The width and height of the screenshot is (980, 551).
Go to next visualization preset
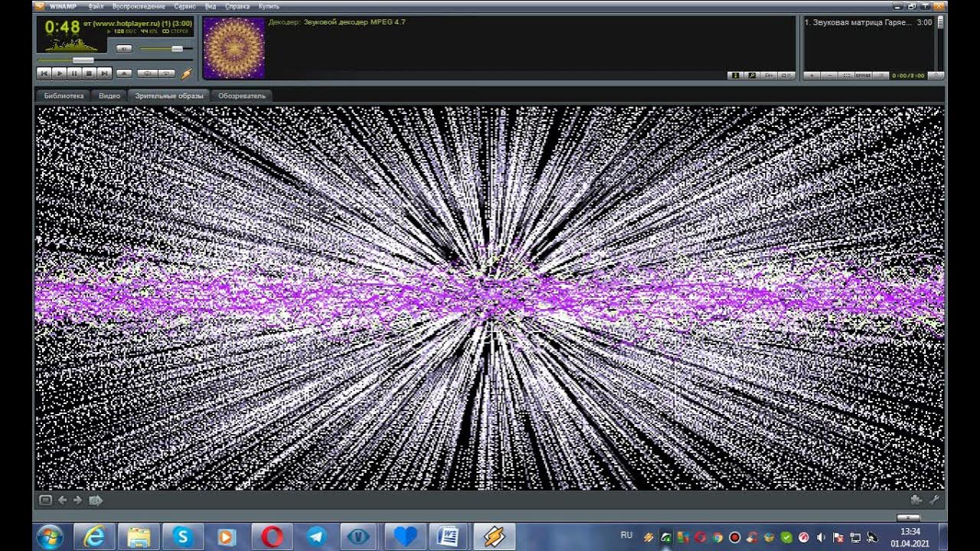(77, 500)
